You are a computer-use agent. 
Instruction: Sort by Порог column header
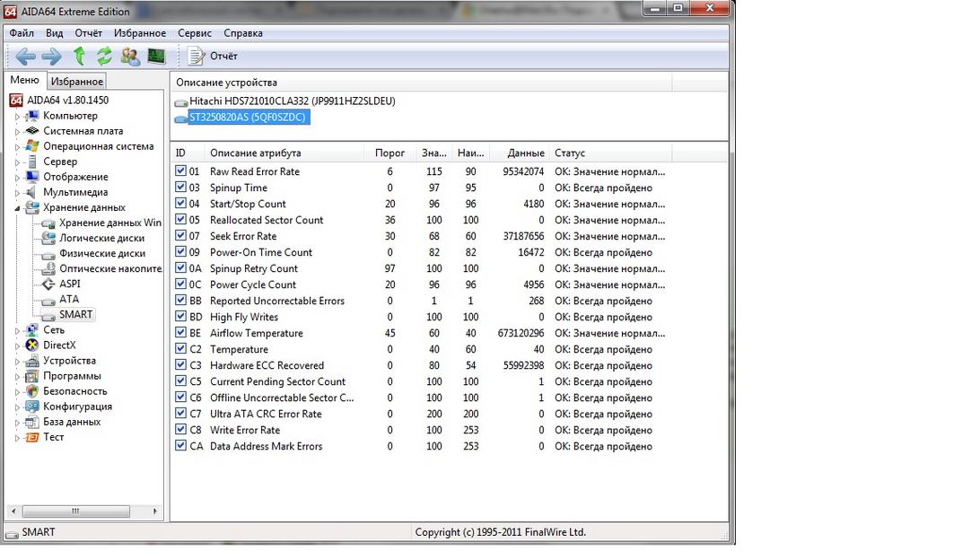pyautogui.click(x=389, y=153)
